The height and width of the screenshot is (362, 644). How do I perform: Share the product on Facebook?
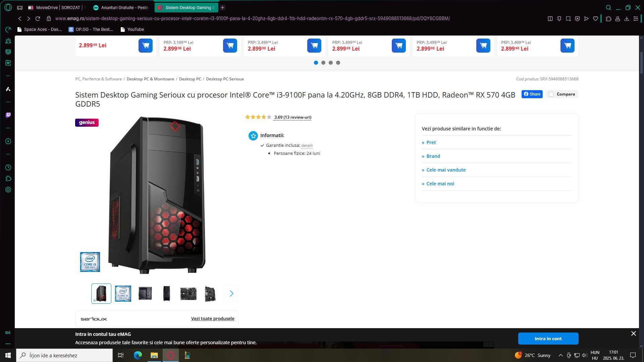click(532, 94)
